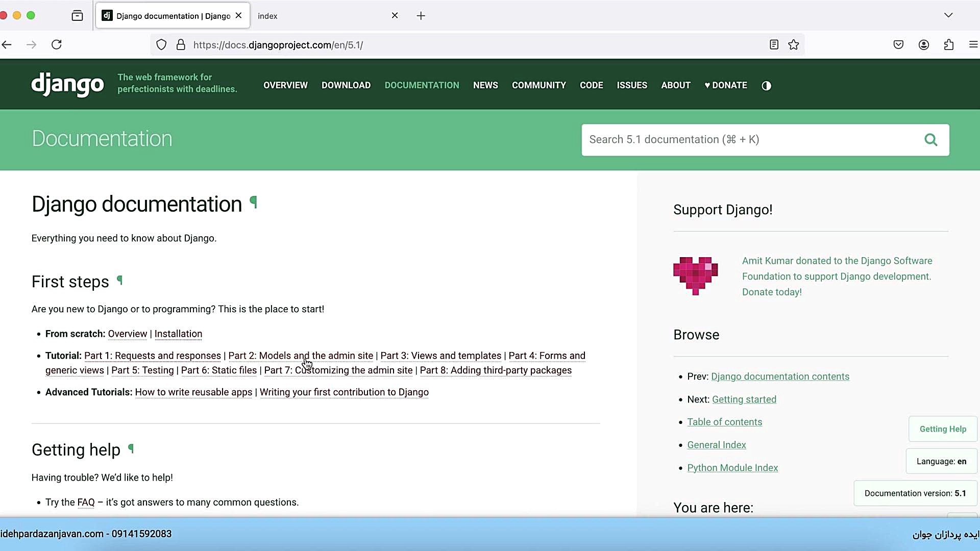The image size is (980, 551).
Task: Open Part 3: Views and templates
Action: pyautogui.click(x=441, y=356)
